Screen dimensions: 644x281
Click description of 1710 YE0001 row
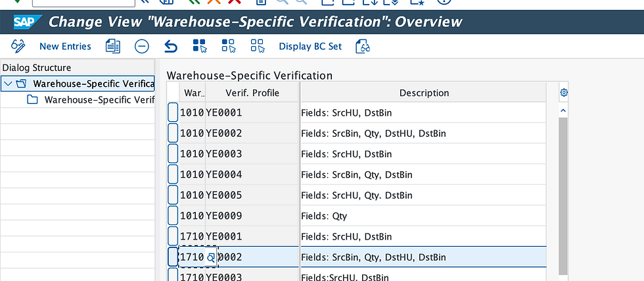423,236
